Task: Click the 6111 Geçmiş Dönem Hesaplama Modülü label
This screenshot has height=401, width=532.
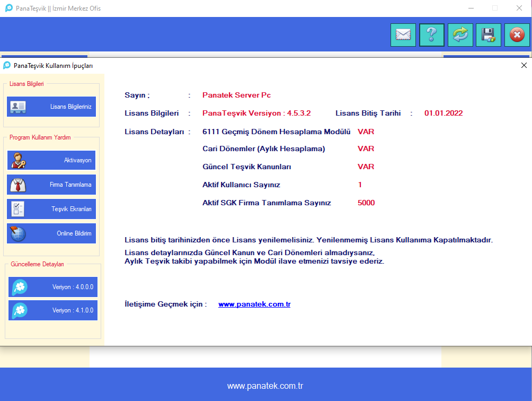Action: pyautogui.click(x=277, y=132)
